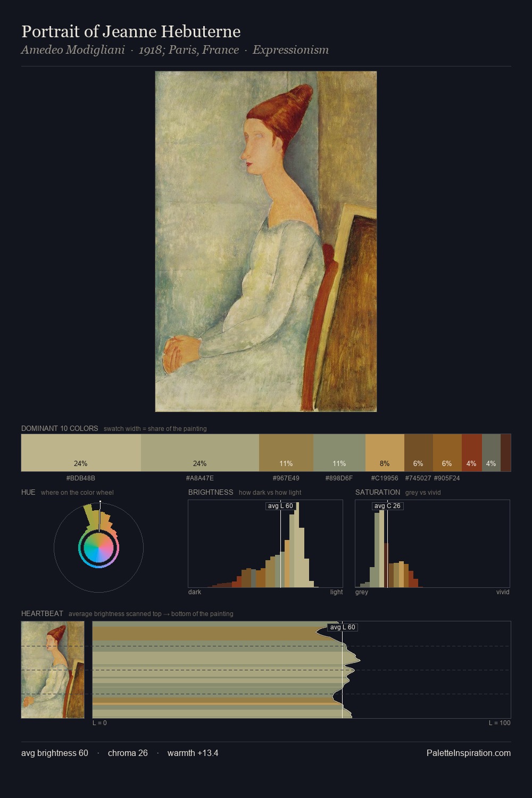Click the 'grey' axis label
532x798 pixels.
[x=362, y=592]
